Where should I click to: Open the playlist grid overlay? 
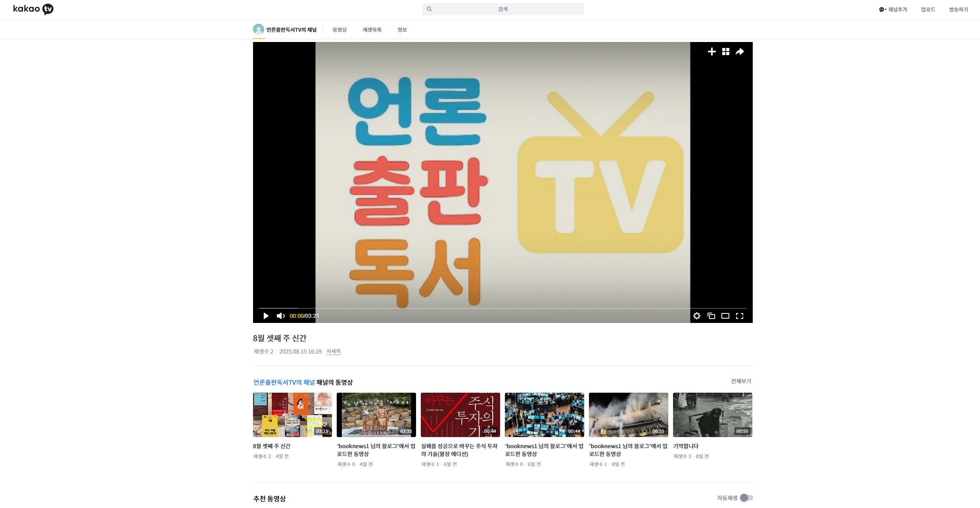(725, 52)
